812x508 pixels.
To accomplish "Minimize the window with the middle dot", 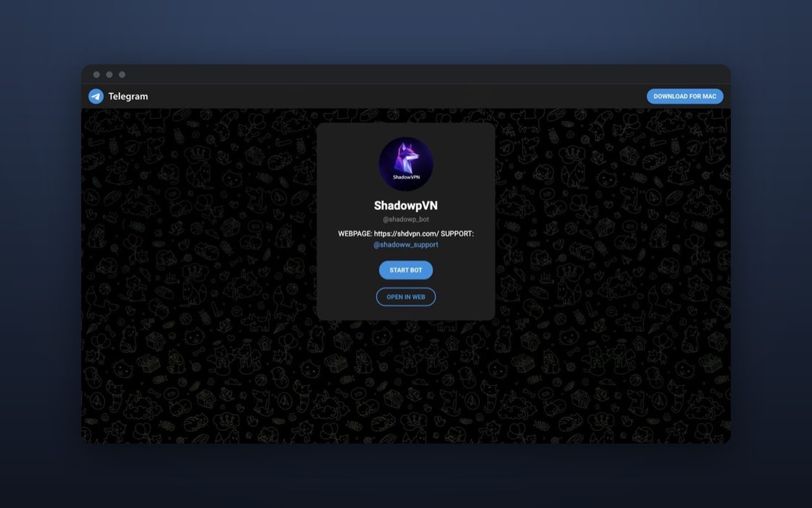I will [x=109, y=74].
